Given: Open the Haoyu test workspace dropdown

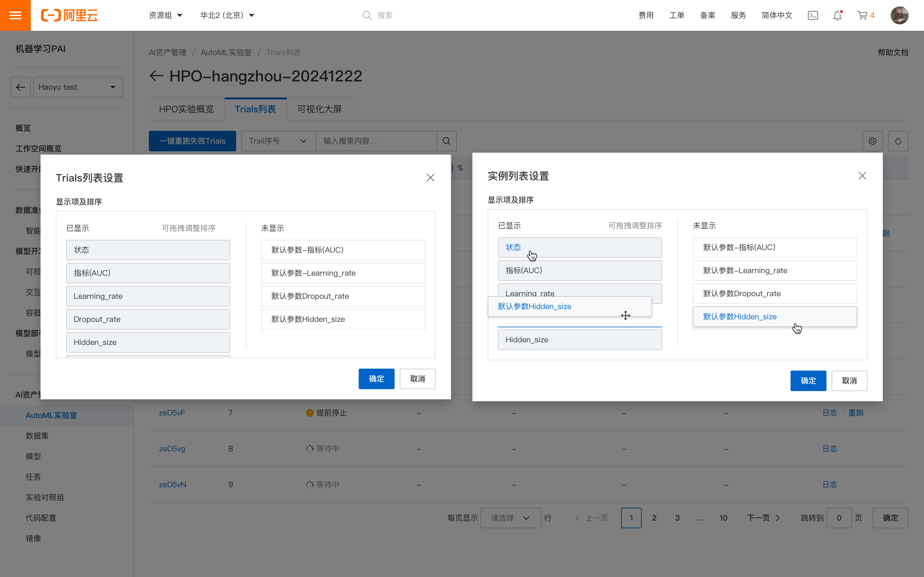Looking at the screenshot, I should (x=78, y=87).
